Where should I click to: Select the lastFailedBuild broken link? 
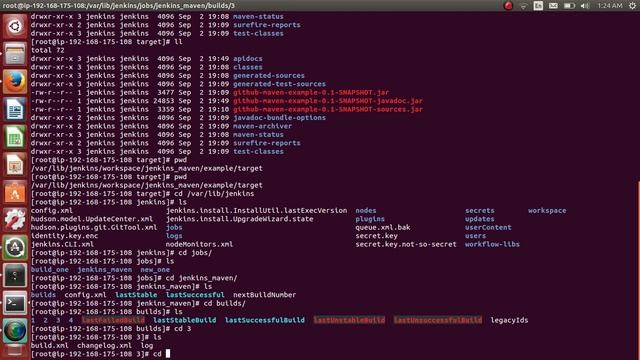click(x=113, y=320)
